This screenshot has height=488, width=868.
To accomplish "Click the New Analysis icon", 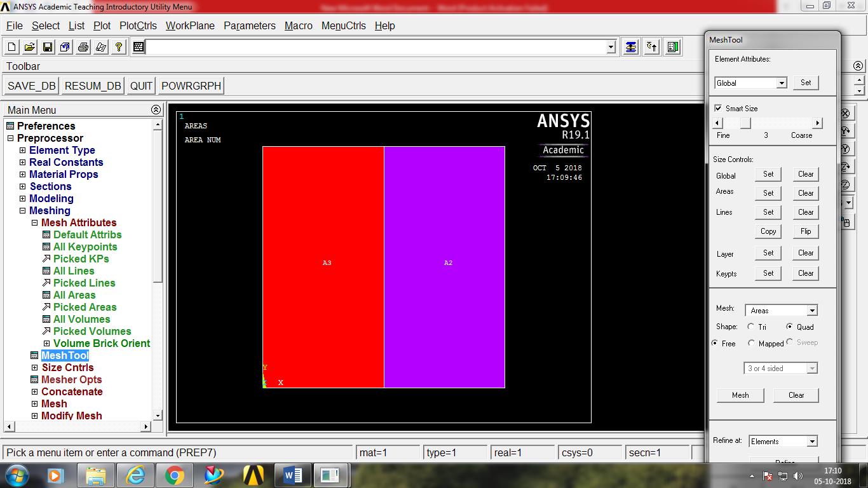I will click(12, 47).
